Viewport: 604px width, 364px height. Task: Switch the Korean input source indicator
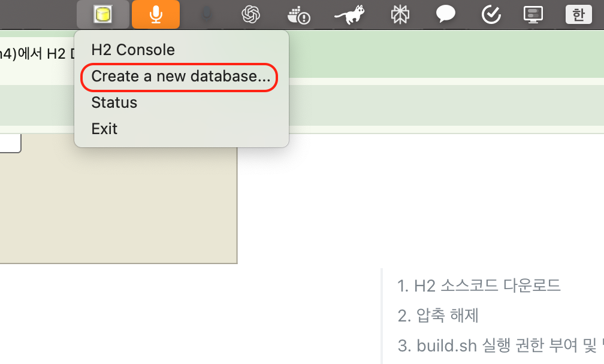(579, 14)
